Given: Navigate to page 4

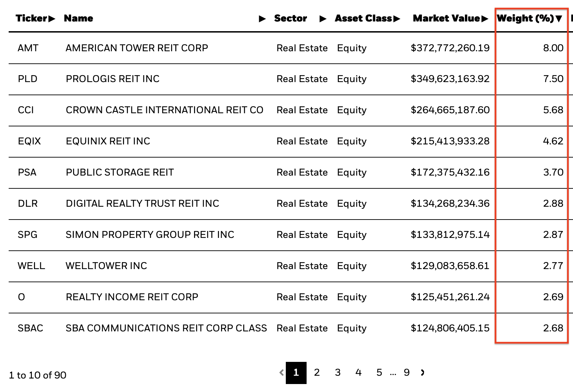Looking at the screenshot, I should point(359,373).
